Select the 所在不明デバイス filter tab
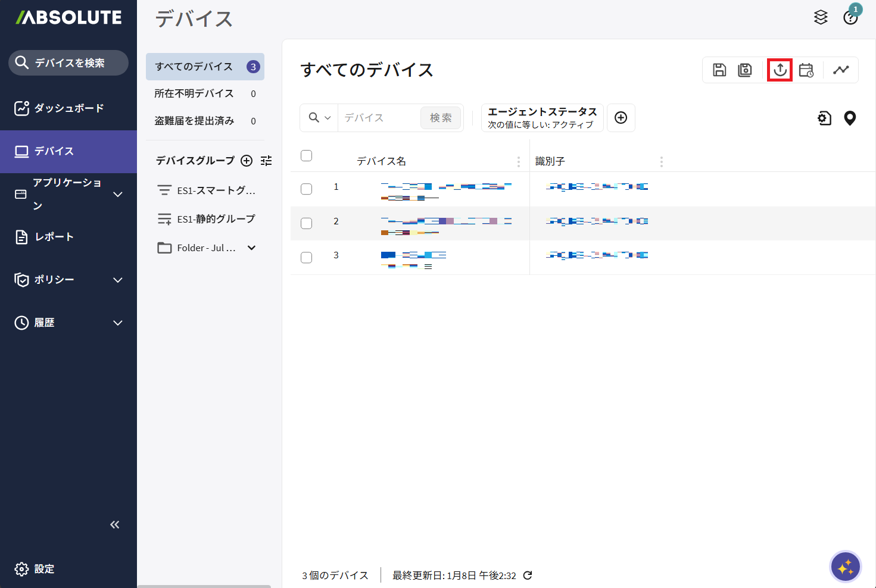The width and height of the screenshot is (876, 588). (194, 94)
